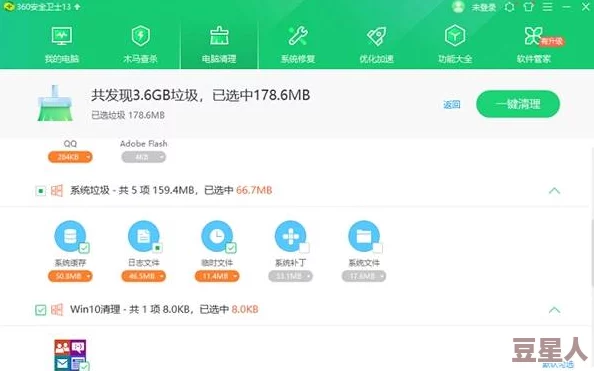The image size is (594, 371).
Task: Click the 系统缓存 database icon
Action: pos(70,236)
